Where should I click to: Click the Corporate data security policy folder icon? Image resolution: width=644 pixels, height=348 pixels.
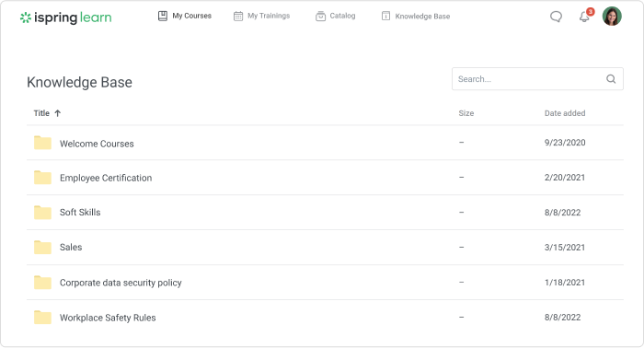[42, 283]
